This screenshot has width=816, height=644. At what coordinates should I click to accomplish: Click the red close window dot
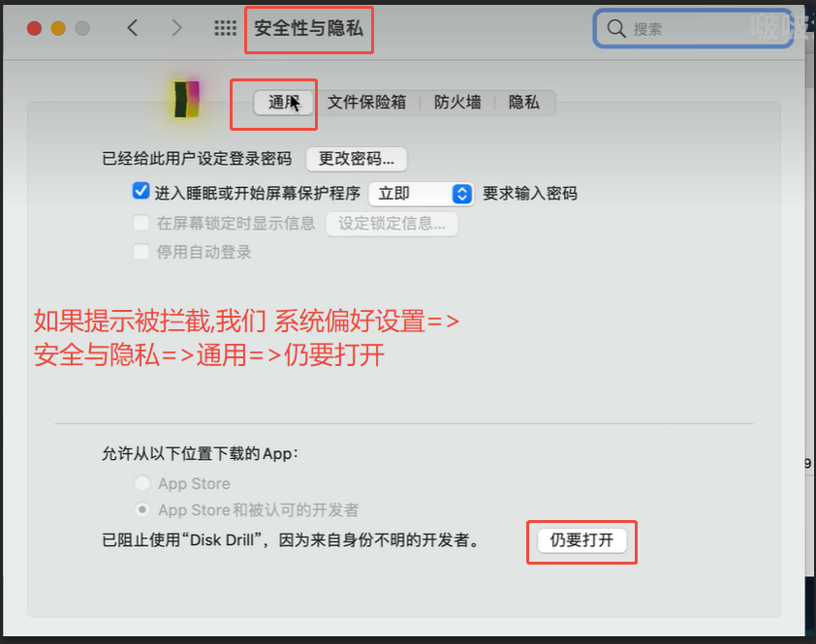[34, 28]
